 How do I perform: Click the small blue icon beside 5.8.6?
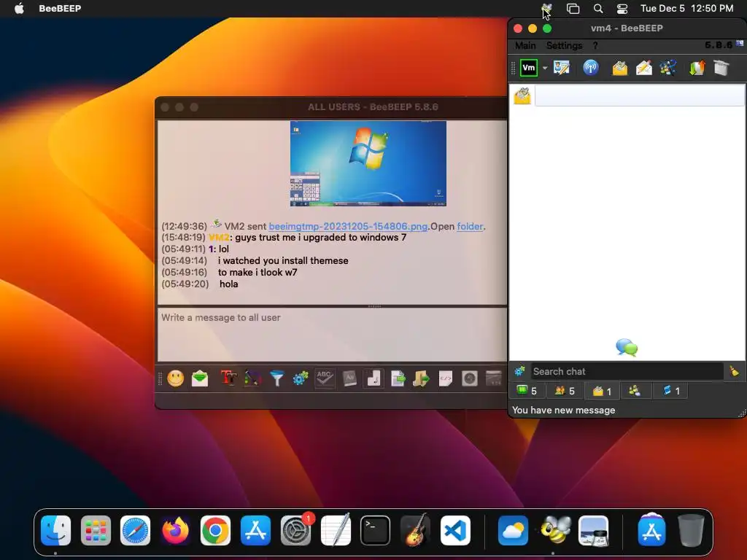[x=740, y=43]
